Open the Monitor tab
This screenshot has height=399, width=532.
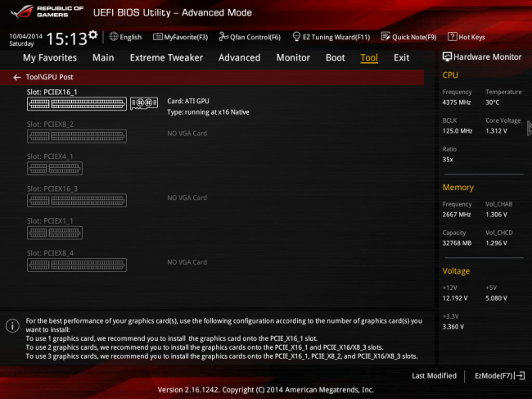[x=293, y=58]
